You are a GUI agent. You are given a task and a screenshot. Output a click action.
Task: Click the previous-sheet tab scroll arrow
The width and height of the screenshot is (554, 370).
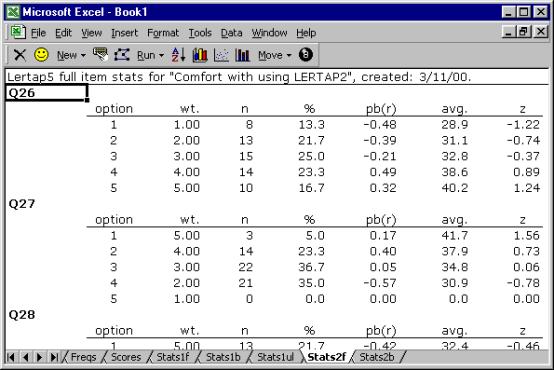point(25,357)
